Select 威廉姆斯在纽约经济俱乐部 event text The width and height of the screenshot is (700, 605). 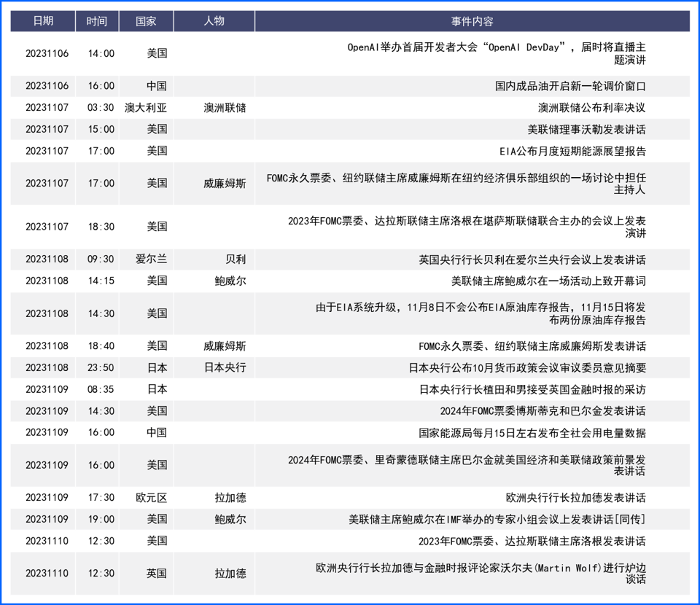coord(456,184)
